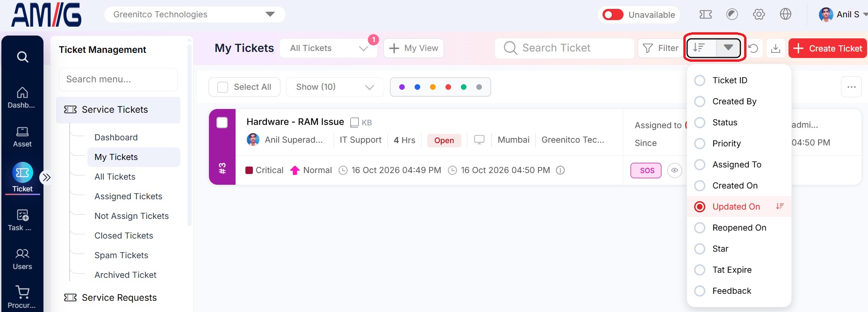Viewport: 868px width, 312px height.
Task: Click the descending sort icon beside Updated On
Action: coord(780,206)
